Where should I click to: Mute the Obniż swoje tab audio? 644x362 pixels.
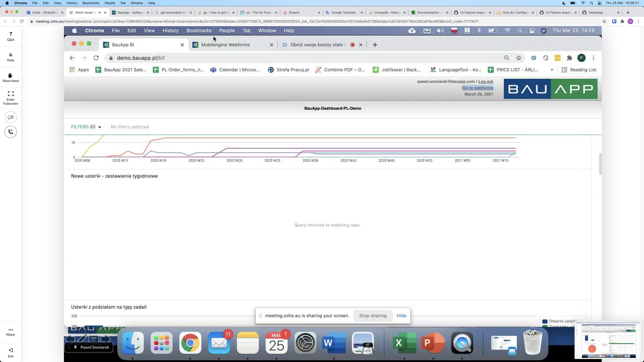[x=99, y=12]
